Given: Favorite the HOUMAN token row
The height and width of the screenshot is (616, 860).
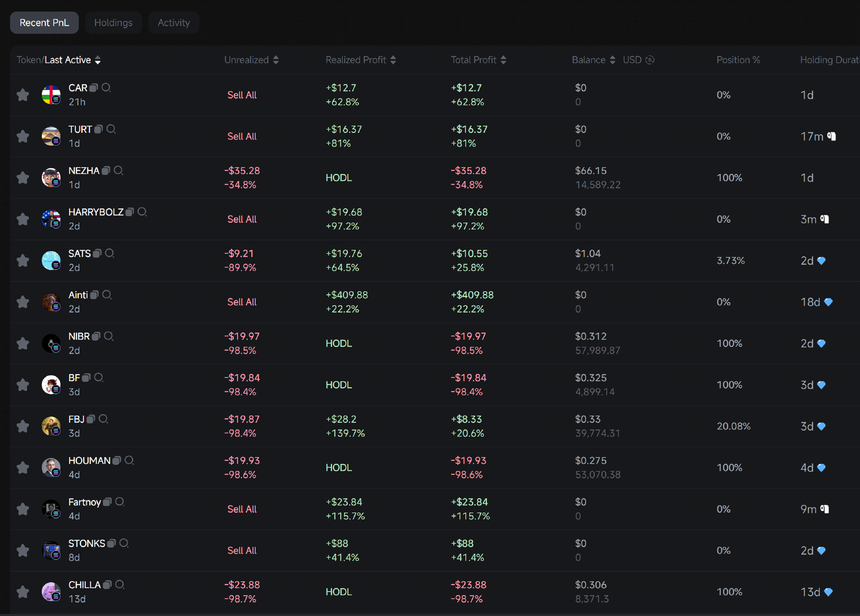Looking at the screenshot, I should tap(23, 468).
